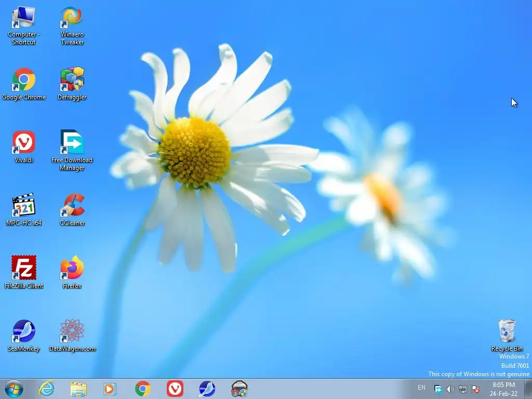Select the Winaero Tweaker desktop icon
This screenshot has width=532, height=399.
(x=72, y=26)
